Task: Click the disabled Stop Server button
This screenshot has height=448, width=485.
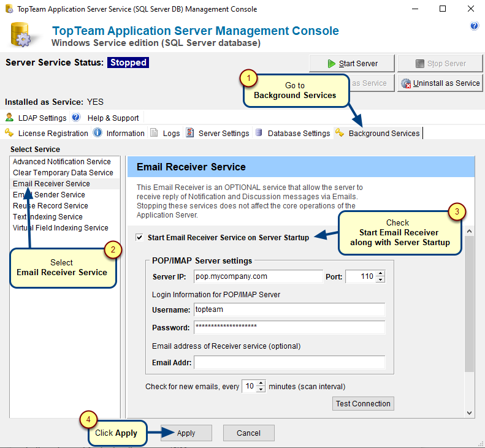Action: click(440, 63)
